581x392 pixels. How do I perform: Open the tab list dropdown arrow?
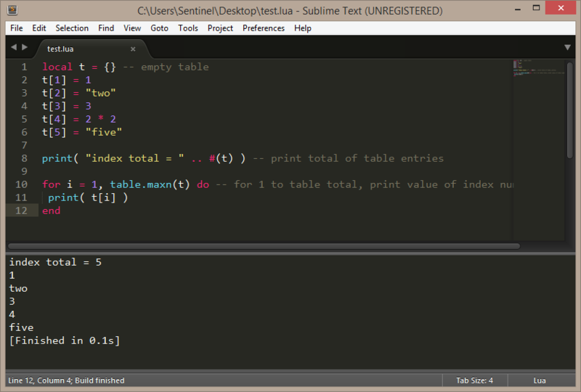tap(567, 47)
